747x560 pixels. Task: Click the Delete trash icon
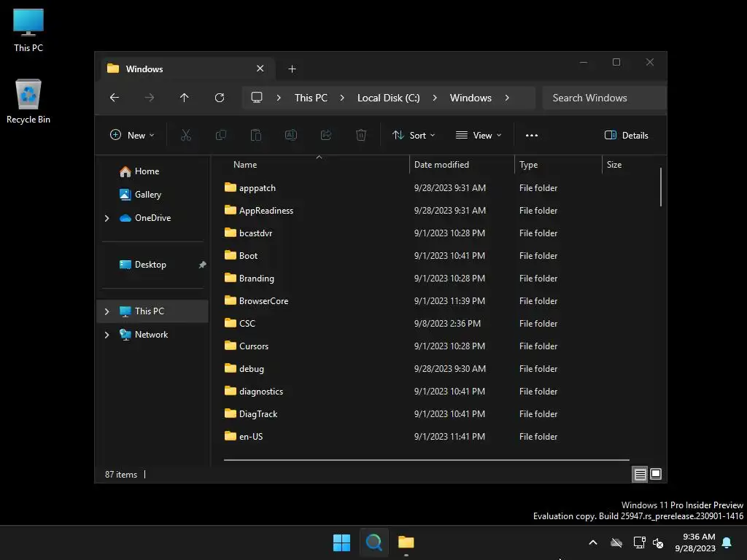click(x=361, y=135)
